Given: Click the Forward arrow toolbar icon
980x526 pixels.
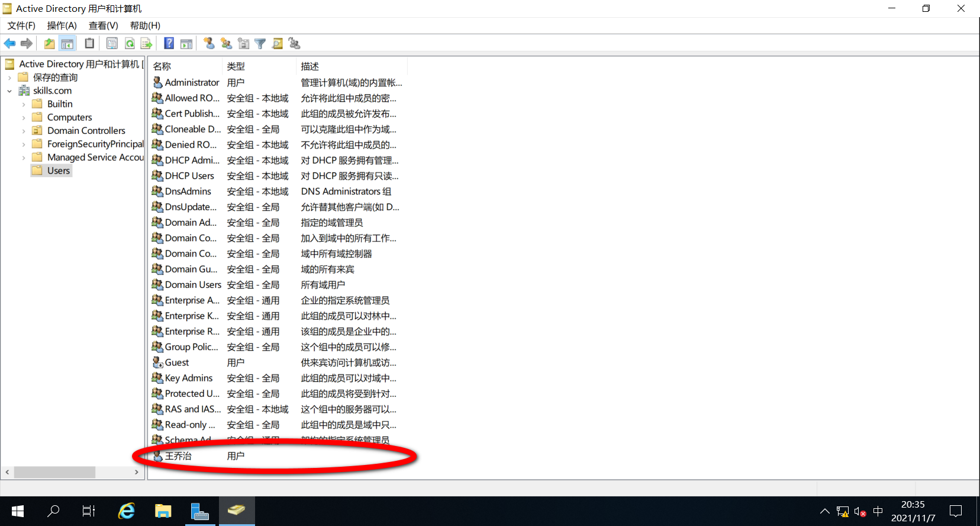Looking at the screenshot, I should pyautogui.click(x=27, y=44).
